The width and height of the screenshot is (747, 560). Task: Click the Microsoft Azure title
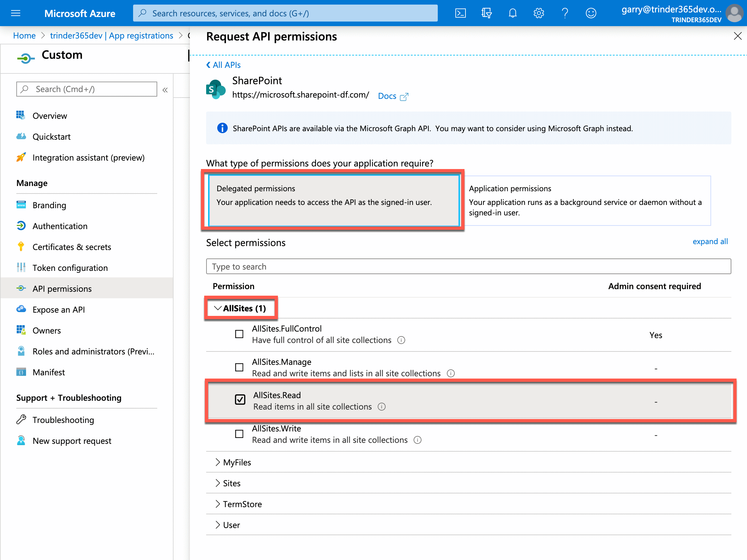click(x=80, y=13)
